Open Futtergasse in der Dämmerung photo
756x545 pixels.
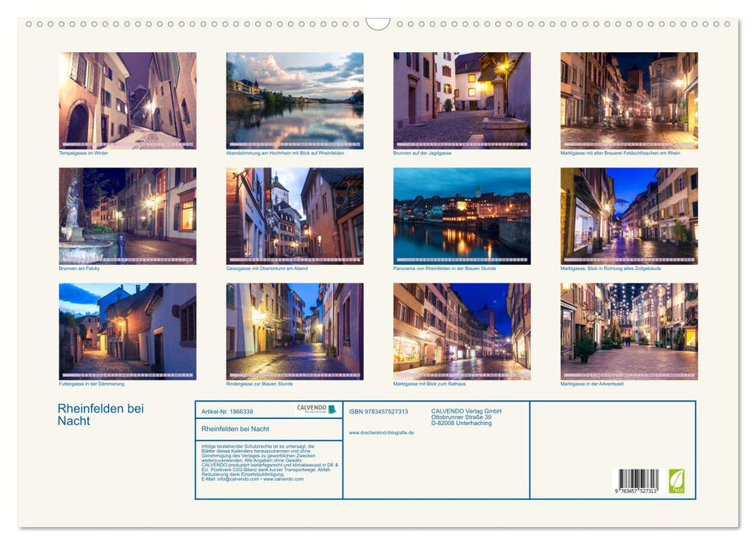pyautogui.click(x=128, y=331)
